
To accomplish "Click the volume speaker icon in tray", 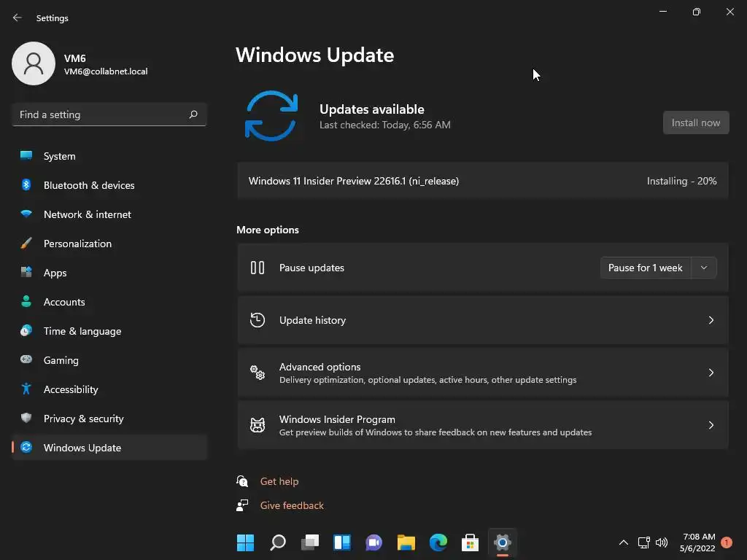I will pos(662,542).
